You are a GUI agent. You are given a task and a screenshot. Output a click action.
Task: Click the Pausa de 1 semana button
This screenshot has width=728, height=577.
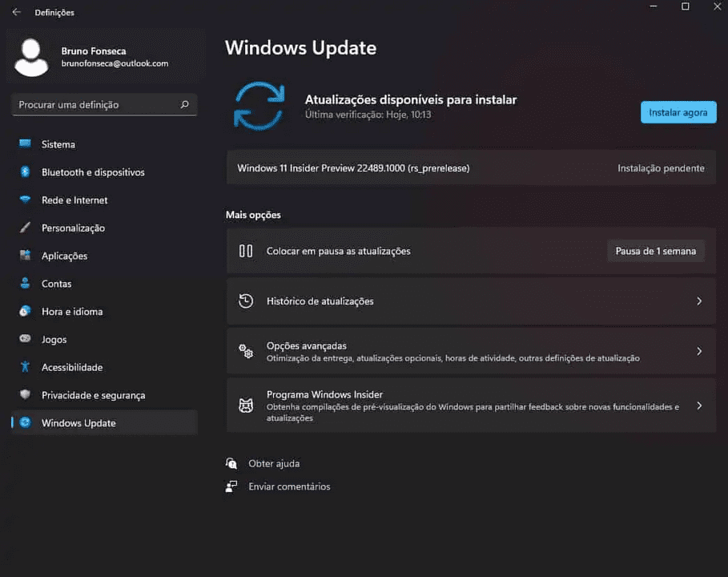(x=655, y=251)
